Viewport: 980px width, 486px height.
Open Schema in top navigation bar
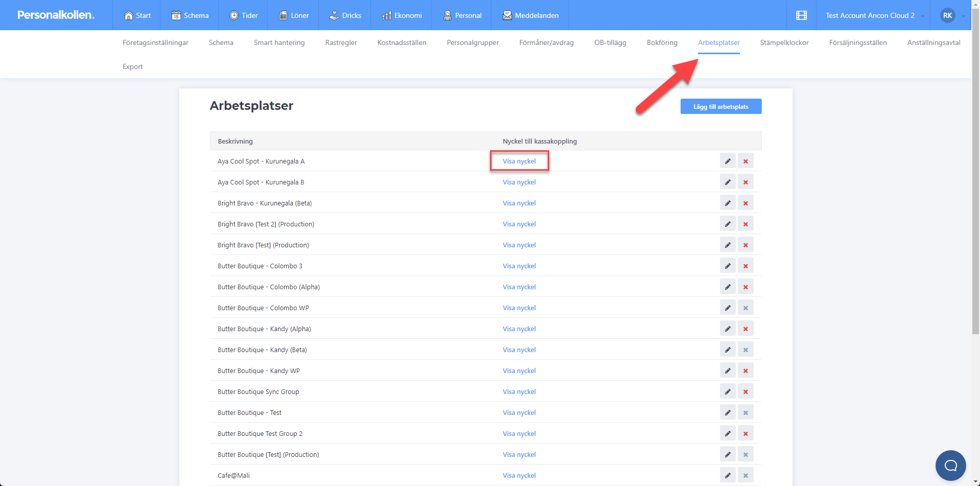click(x=190, y=15)
